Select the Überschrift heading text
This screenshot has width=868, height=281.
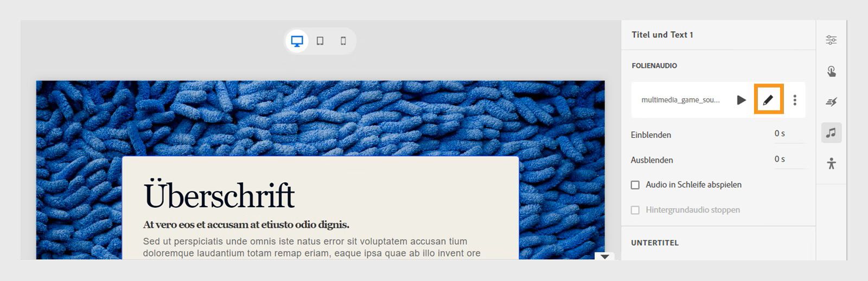[219, 195]
